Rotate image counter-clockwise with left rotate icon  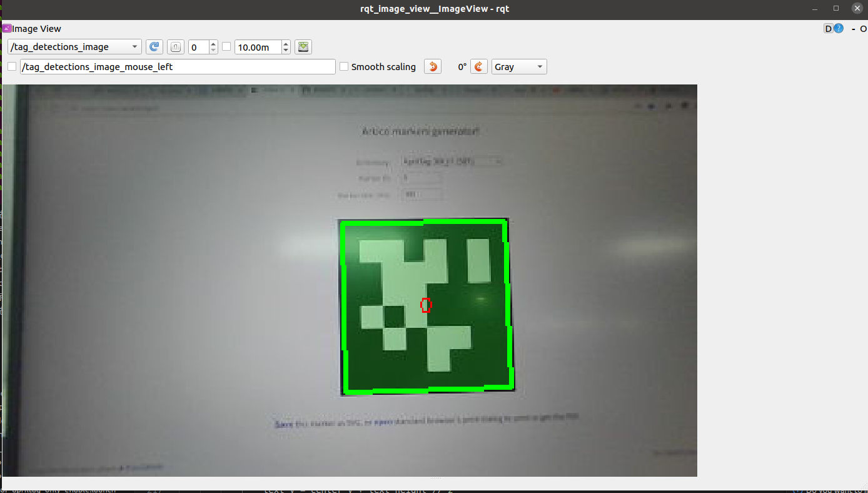point(432,66)
